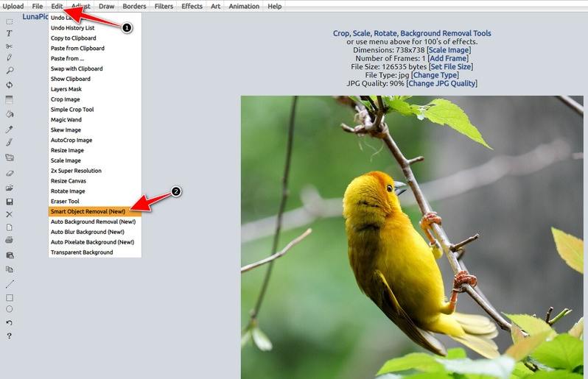The height and width of the screenshot is (379, 588).
Task: Select Auto Background Removal in the menu
Action: 93,222
